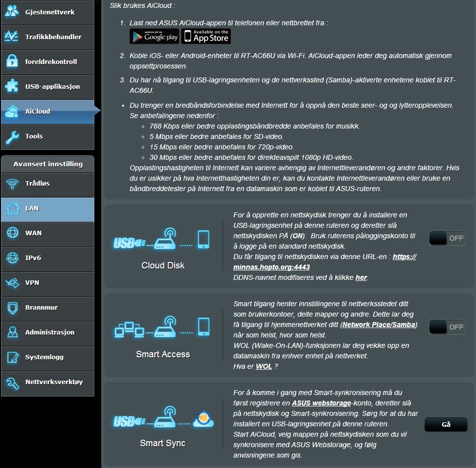Open the Gjestenettverk menu item
Viewport: 476px width, 468px height.
click(48, 12)
